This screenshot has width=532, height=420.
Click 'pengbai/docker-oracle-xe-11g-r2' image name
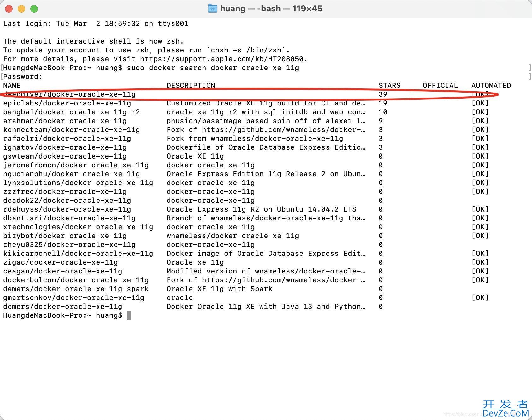pyautogui.click(x=72, y=112)
